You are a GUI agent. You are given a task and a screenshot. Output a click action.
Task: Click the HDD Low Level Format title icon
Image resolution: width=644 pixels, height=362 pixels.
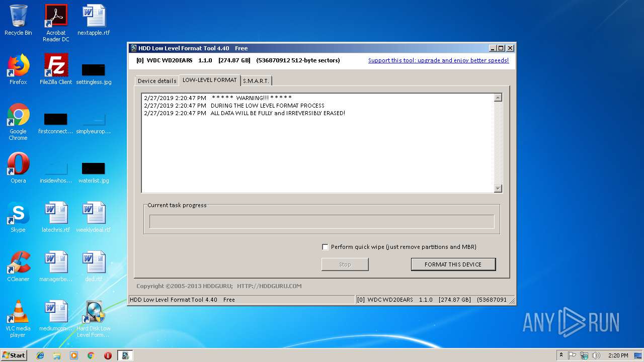[133, 48]
